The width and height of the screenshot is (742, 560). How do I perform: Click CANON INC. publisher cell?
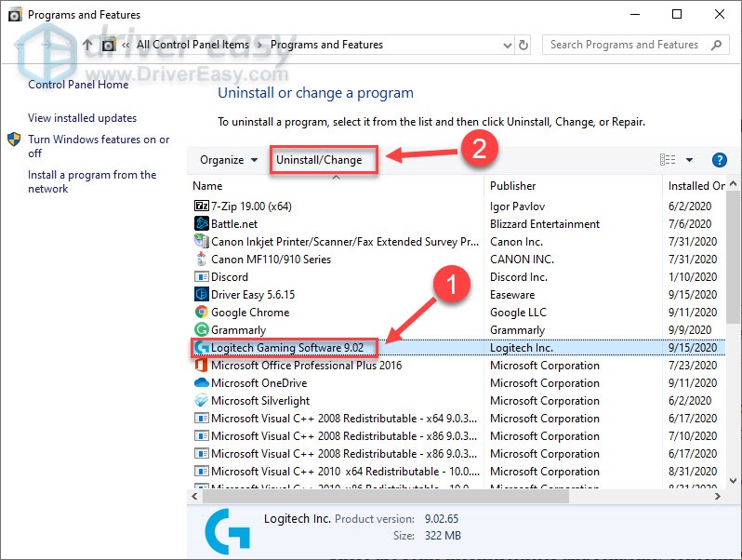(522, 259)
